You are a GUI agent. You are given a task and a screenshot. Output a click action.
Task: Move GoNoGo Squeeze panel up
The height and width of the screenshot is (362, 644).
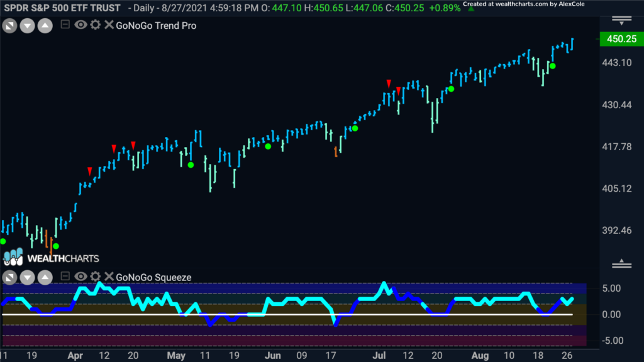(45, 278)
